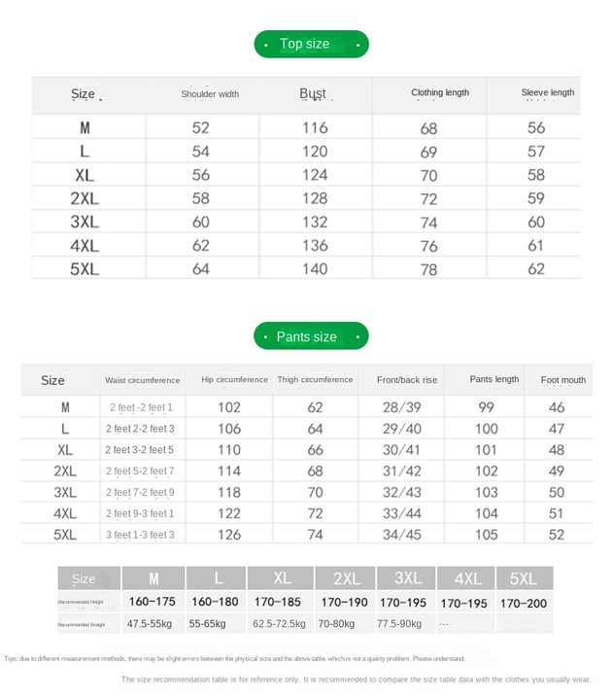Select the Front/back rise header

407,380
